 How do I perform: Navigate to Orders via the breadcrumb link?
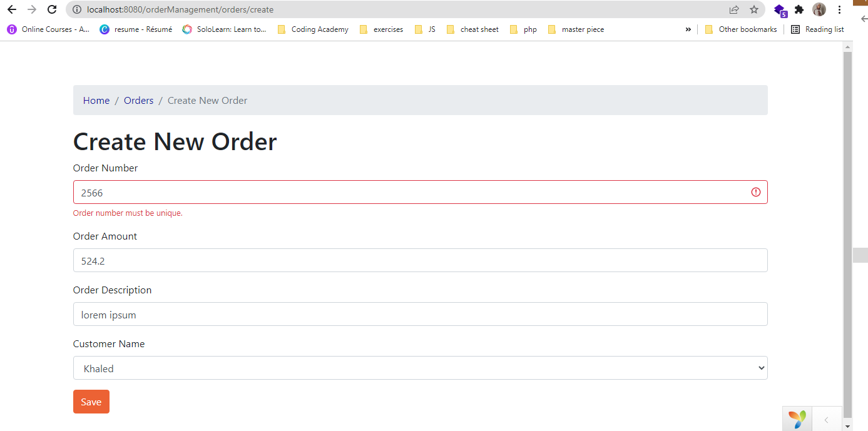(x=138, y=100)
